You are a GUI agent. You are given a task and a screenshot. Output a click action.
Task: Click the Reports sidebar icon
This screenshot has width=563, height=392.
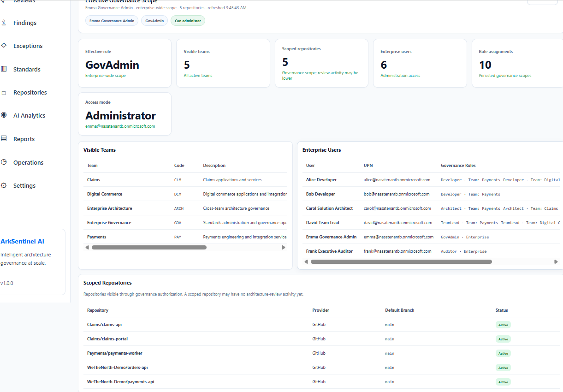pos(4,139)
